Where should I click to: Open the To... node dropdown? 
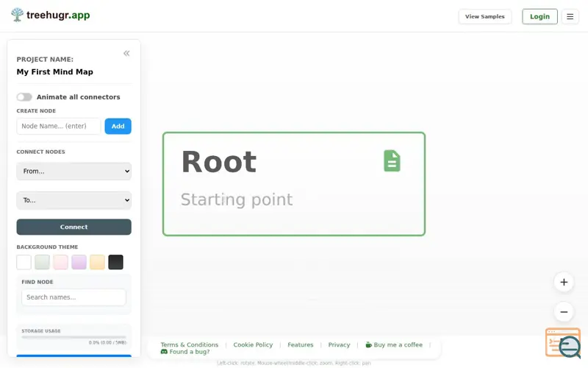coord(74,200)
